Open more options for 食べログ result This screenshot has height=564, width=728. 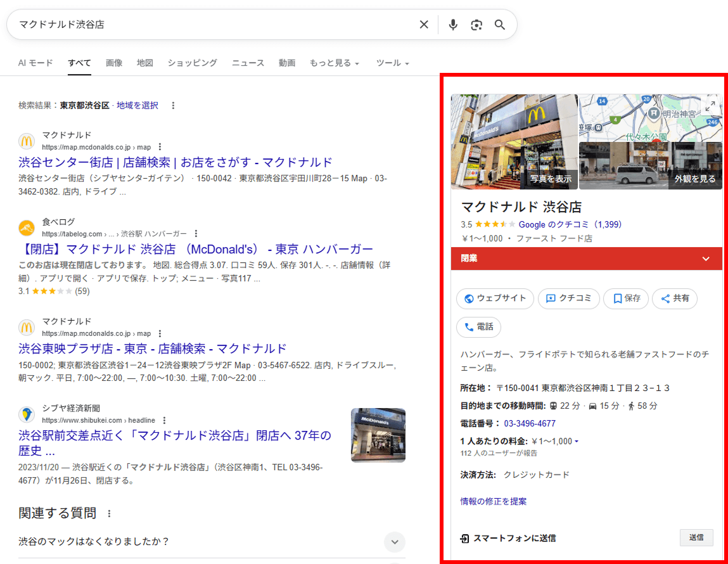point(196,234)
